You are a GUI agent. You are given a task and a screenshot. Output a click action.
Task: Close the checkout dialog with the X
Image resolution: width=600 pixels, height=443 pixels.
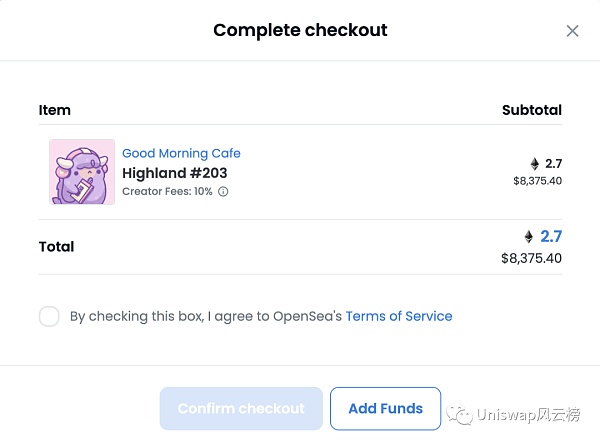coord(572,31)
